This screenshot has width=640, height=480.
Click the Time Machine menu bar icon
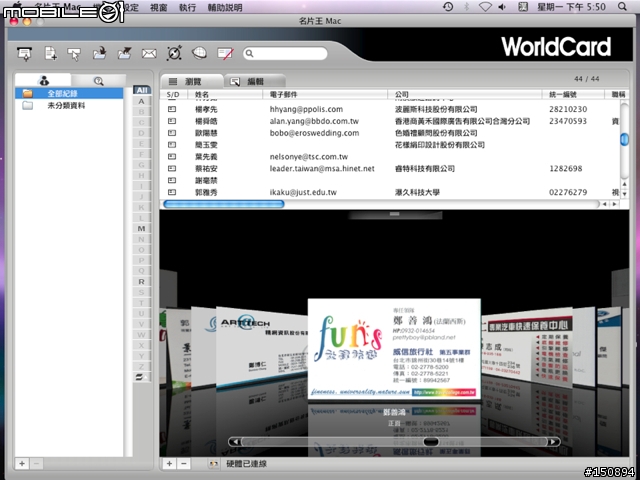448,7
